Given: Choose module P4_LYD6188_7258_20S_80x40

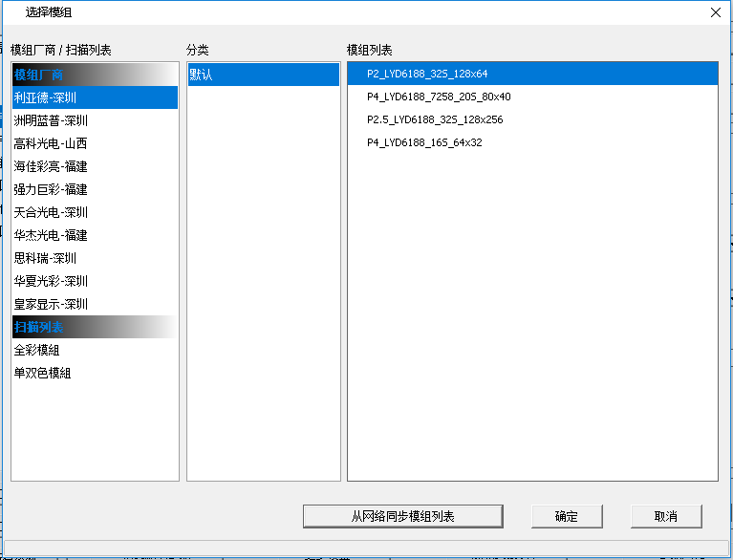Looking at the screenshot, I should pyautogui.click(x=439, y=97).
